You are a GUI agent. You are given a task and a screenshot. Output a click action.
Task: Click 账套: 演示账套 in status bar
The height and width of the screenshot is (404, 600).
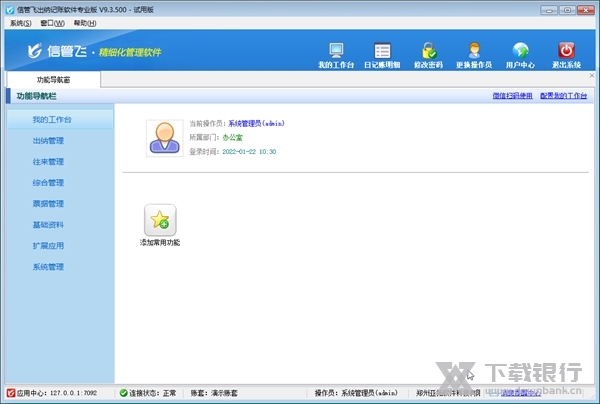pyautogui.click(x=214, y=393)
